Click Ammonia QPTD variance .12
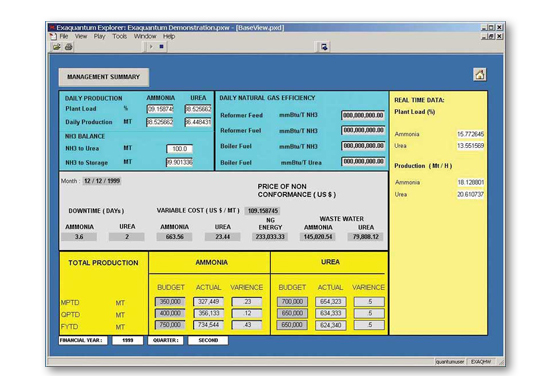The width and height of the screenshot is (551, 376). point(247,313)
